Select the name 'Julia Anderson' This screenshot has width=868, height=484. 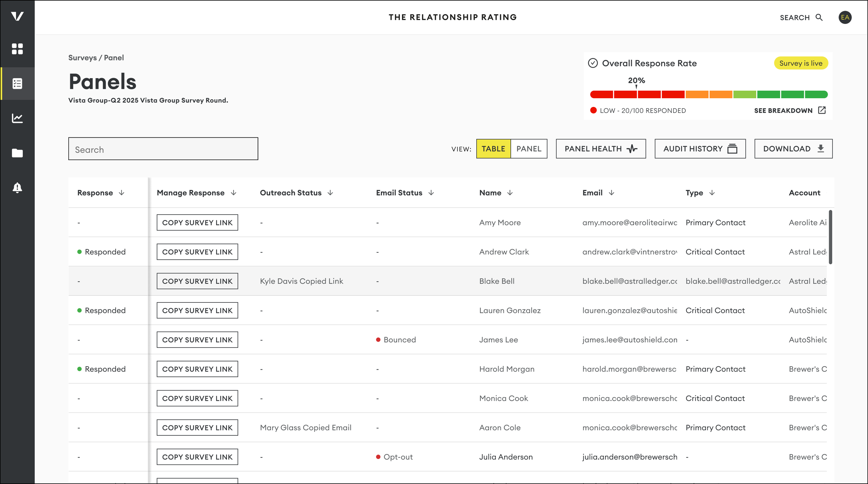[506, 457]
